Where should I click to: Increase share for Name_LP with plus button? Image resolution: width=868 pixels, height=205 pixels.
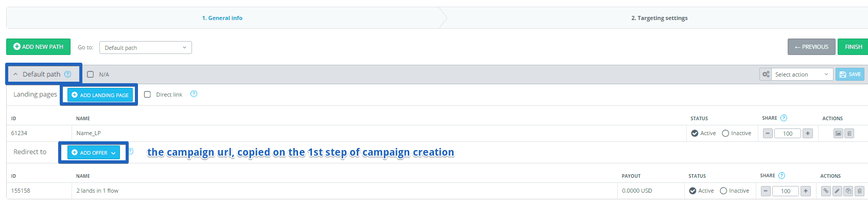[x=808, y=134]
